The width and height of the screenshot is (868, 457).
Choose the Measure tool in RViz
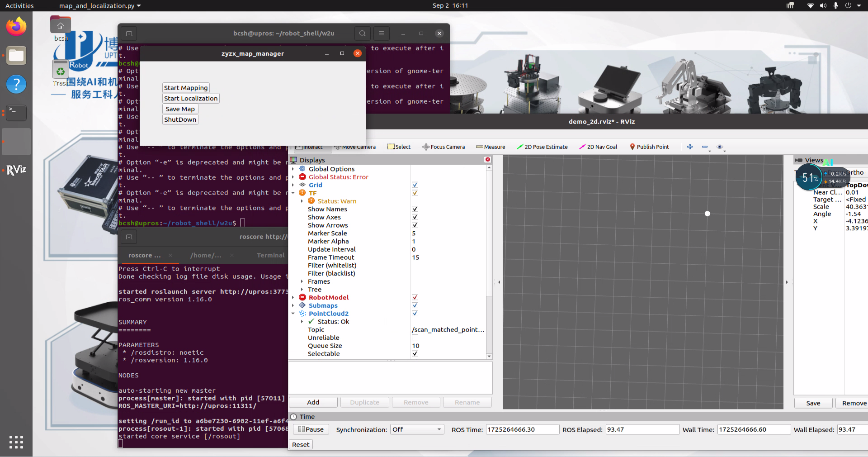(491, 147)
